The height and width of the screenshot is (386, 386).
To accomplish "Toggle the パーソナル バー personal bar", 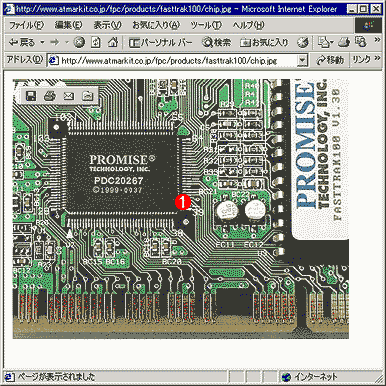I will tap(161, 42).
